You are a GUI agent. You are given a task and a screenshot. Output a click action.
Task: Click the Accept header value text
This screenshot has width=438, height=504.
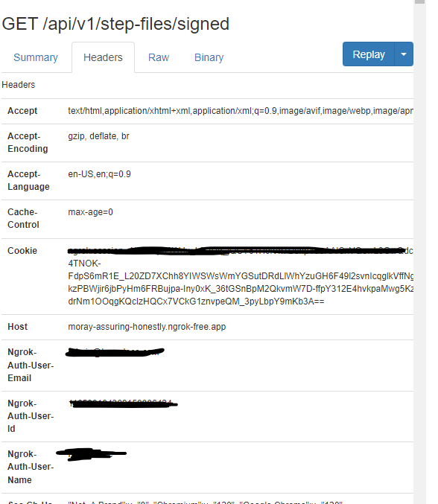240,111
